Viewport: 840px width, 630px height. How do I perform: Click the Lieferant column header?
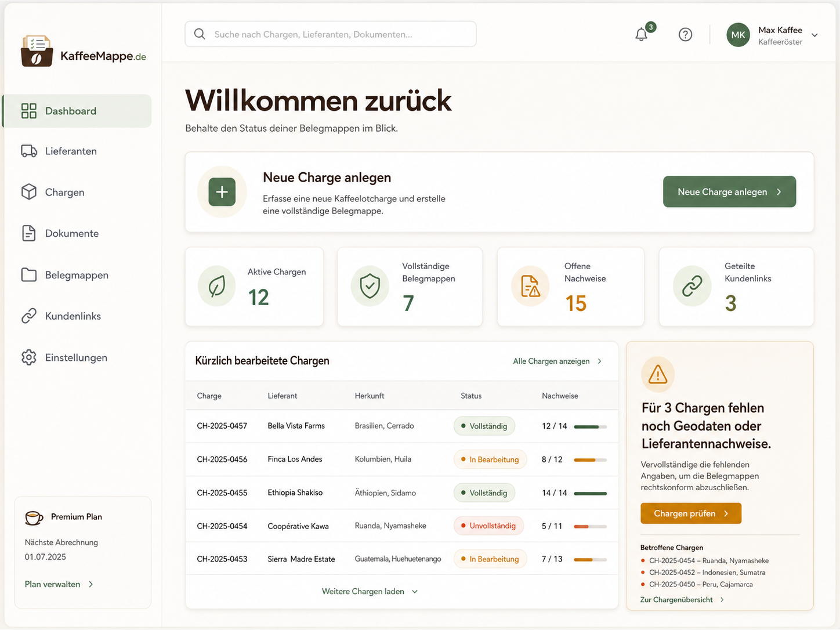point(283,396)
